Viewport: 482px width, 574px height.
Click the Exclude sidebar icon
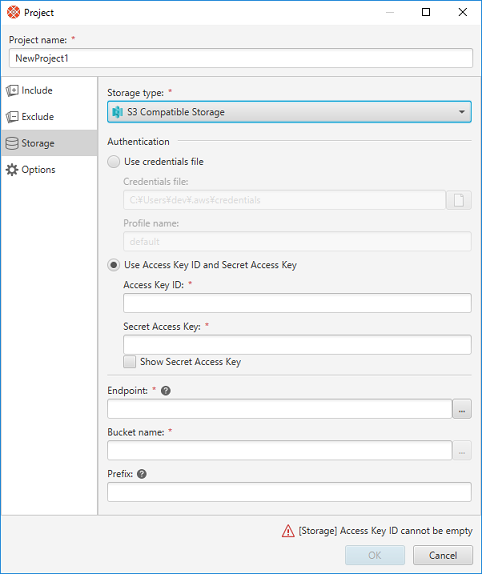pos(12,117)
